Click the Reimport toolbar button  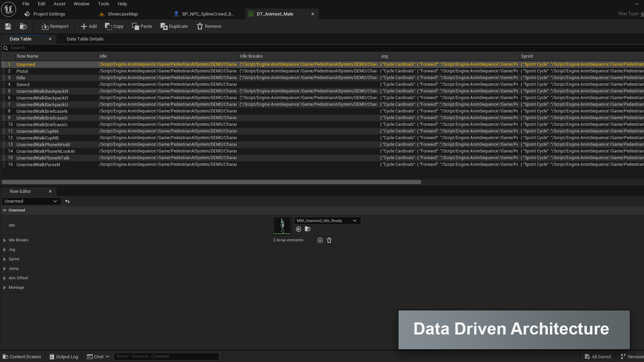55,26
